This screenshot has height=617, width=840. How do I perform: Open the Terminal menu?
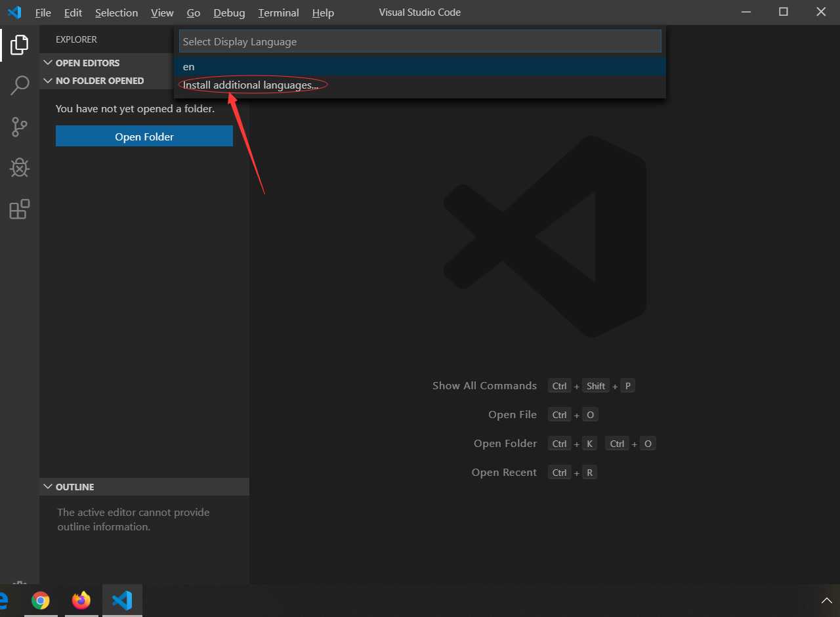click(278, 12)
